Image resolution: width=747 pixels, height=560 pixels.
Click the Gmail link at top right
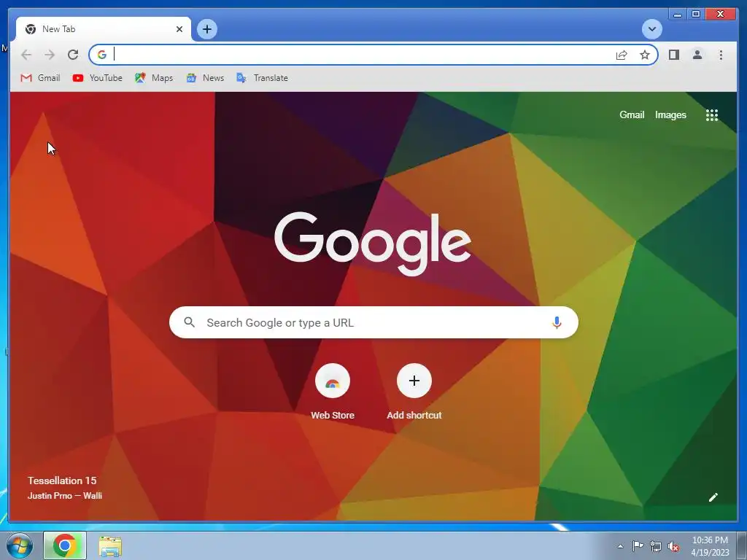632,114
